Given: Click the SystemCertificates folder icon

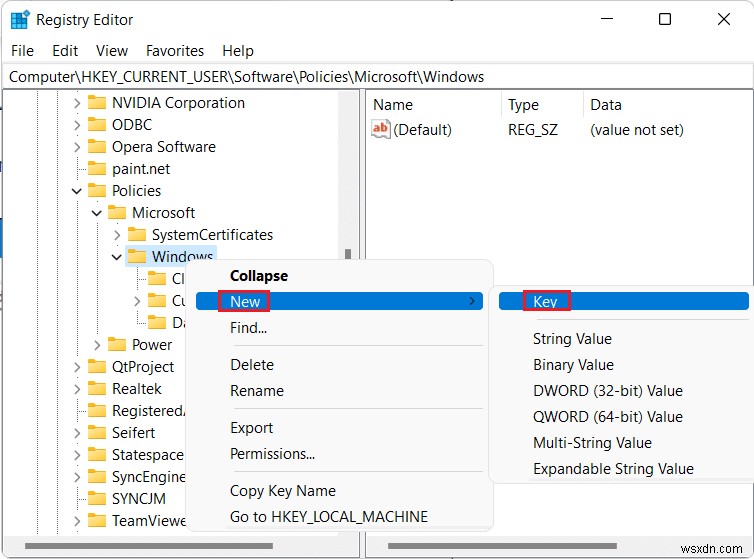Looking at the screenshot, I should tap(137, 235).
